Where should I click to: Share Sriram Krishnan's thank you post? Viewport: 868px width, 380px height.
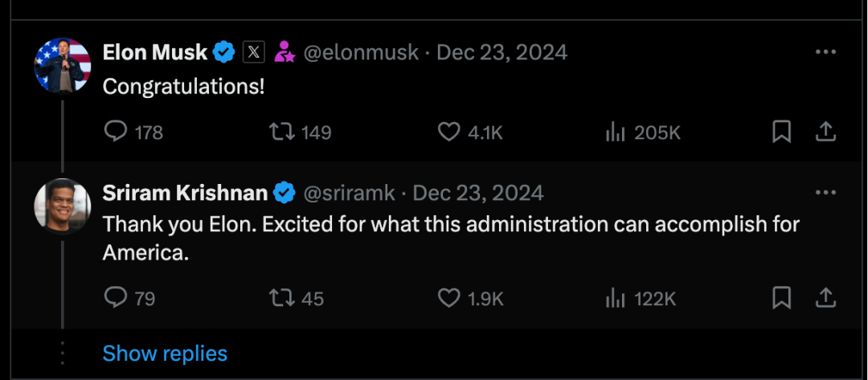[825, 298]
